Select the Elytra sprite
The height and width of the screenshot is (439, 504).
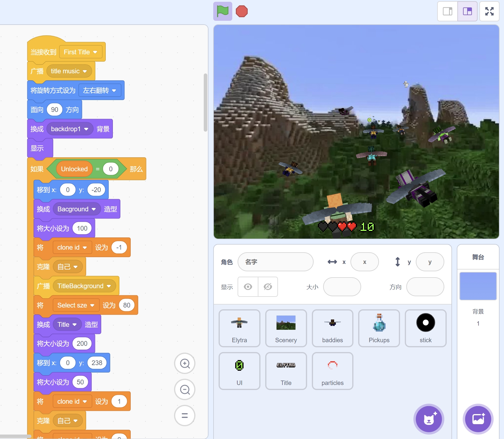(x=239, y=328)
